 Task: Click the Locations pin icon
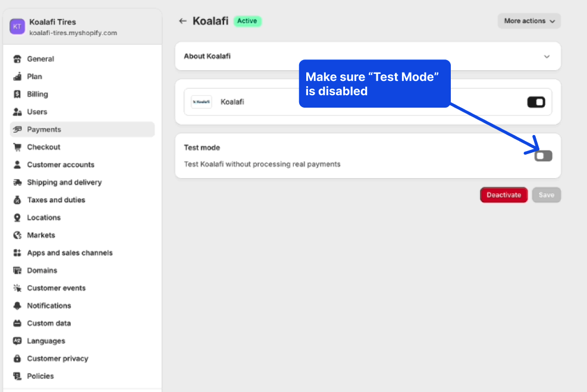[x=17, y=217]
